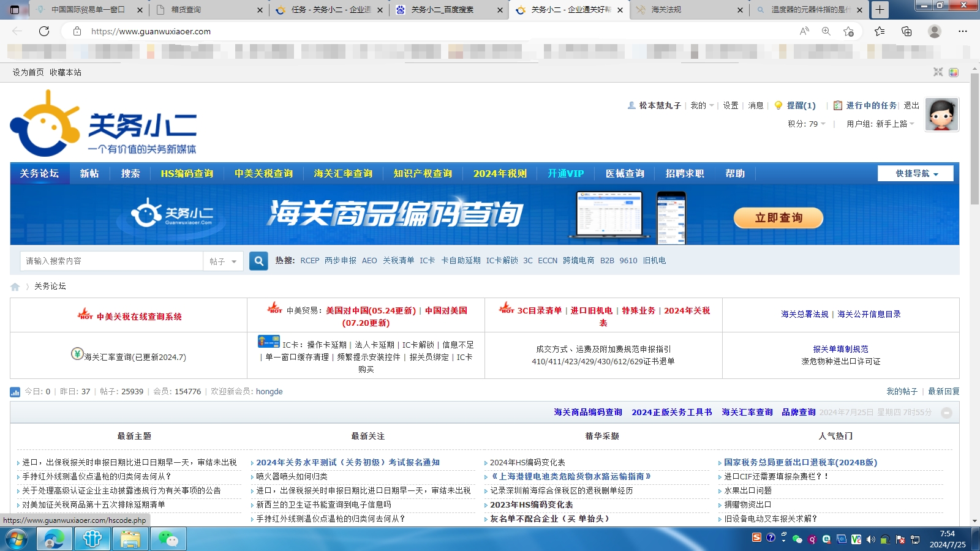The width and height of the screenshot is (980, 551).
Task: Open the favorites list icon
Action: tap(880, 31)
